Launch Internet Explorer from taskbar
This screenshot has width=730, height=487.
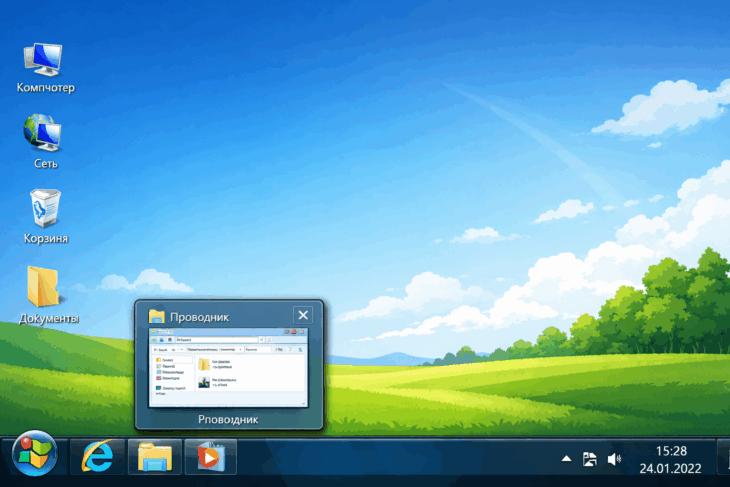click(97, 456)
